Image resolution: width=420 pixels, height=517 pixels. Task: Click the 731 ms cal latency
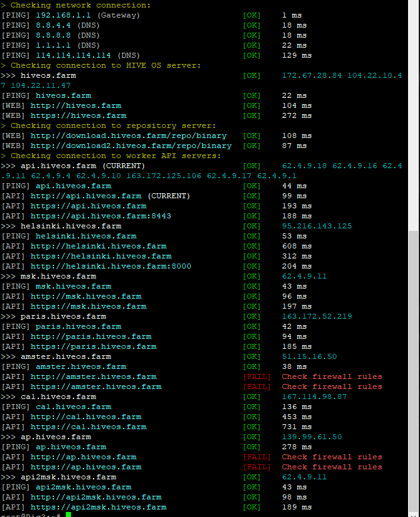pyautogui.click(x=297, y=427)
